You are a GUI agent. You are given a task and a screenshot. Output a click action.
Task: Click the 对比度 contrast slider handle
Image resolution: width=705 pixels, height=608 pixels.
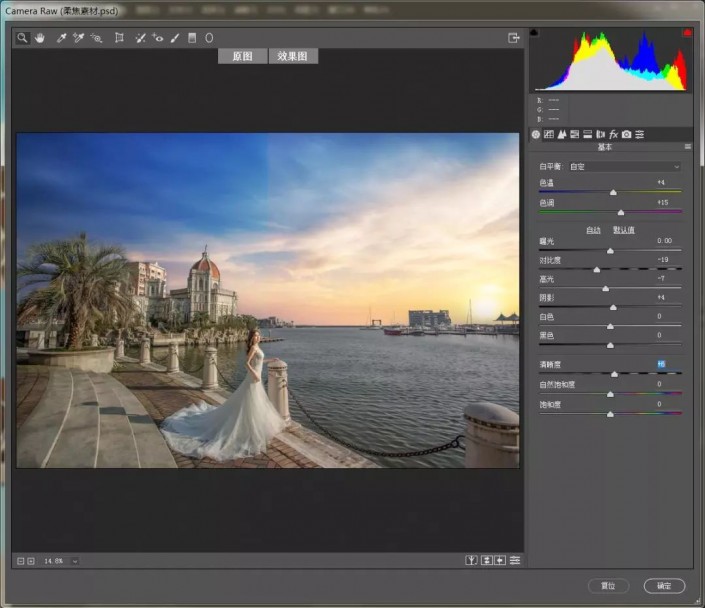597,269
